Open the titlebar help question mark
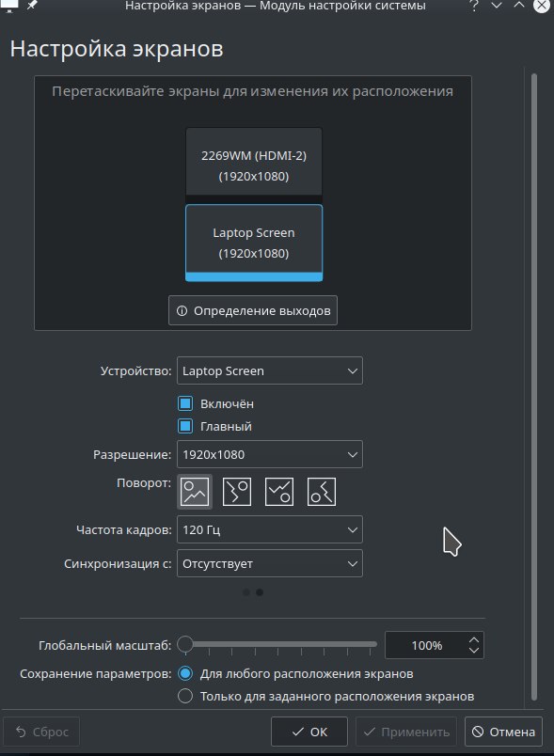554x756 pixels. pos(474,6)
